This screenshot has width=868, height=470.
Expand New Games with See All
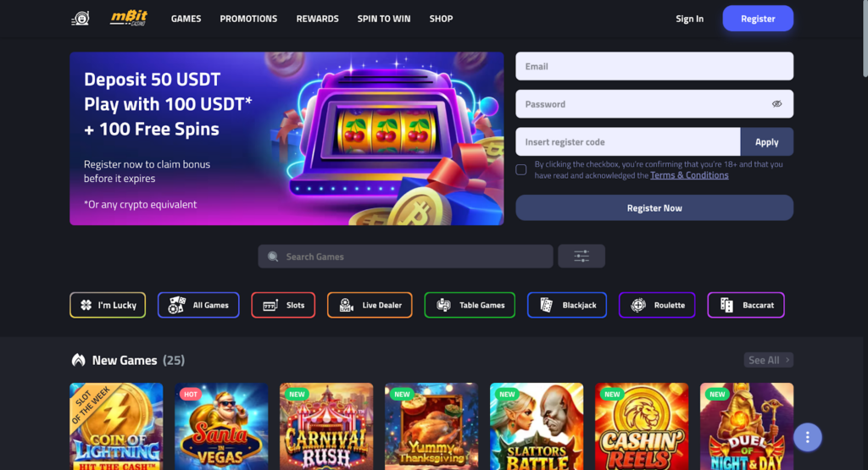pos(768,360)
